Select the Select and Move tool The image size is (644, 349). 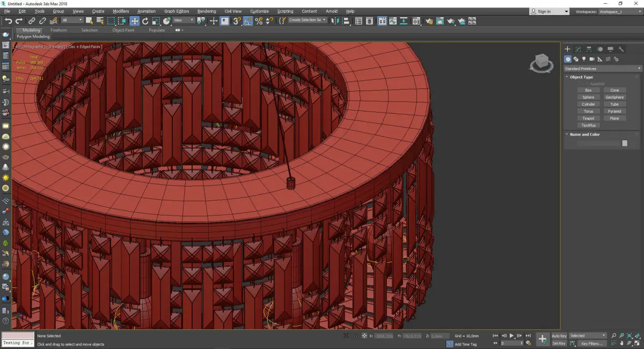[x=134, y=21]
